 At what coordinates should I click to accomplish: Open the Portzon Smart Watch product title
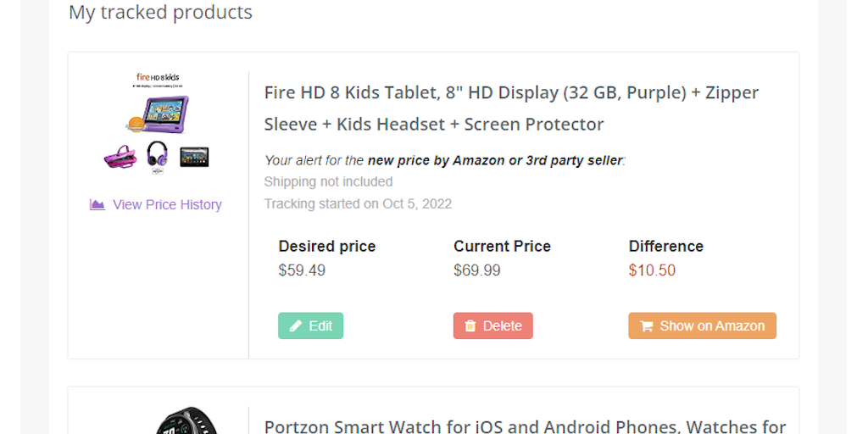click(525, 426)
